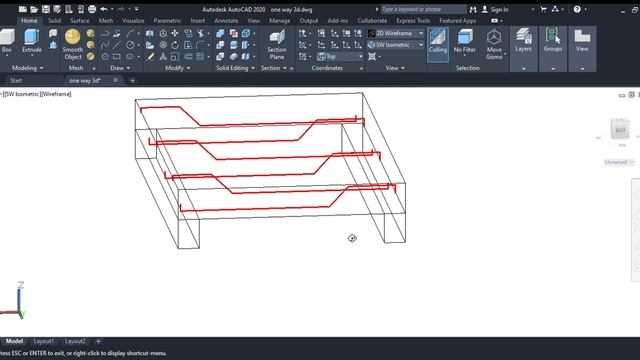Select the Polygon draw tool
Screen dimensions: 640x360
tap(105, 56)
